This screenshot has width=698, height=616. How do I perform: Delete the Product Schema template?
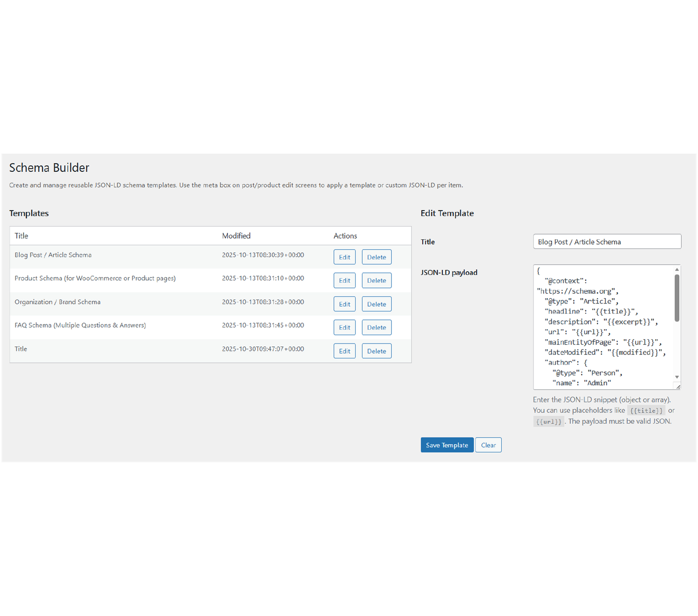point(376,280)
